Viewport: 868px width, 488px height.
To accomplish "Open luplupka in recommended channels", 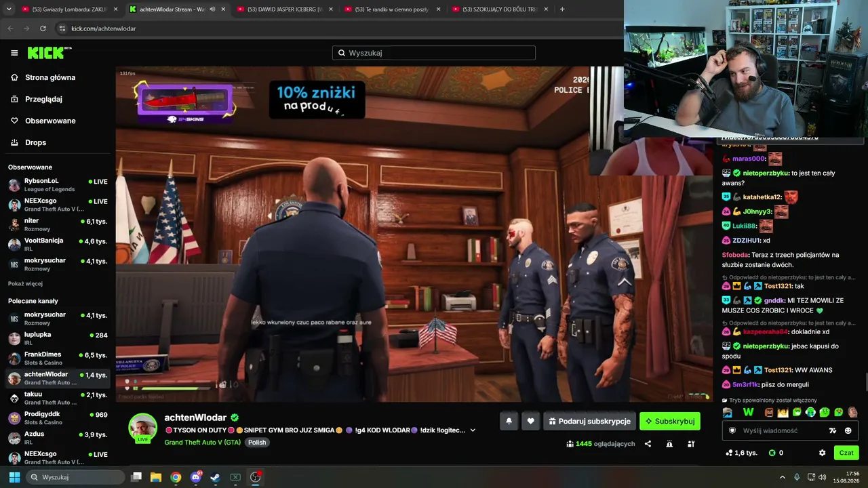I will 58,338.
